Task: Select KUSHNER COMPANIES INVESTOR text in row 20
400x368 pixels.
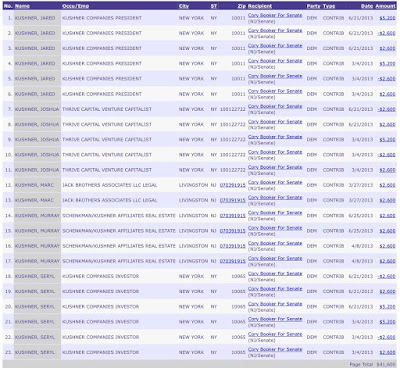Action: pos(101,307)
